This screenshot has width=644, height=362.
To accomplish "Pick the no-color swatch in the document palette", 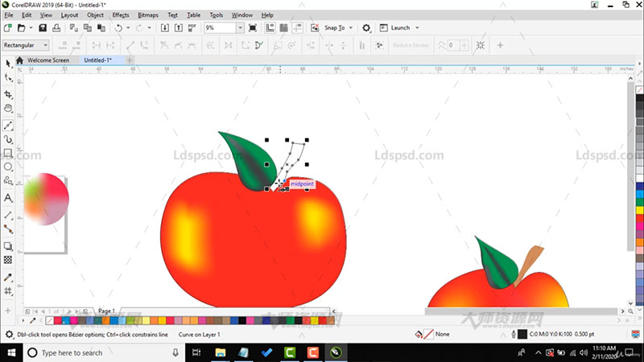I will coord(50,320).
